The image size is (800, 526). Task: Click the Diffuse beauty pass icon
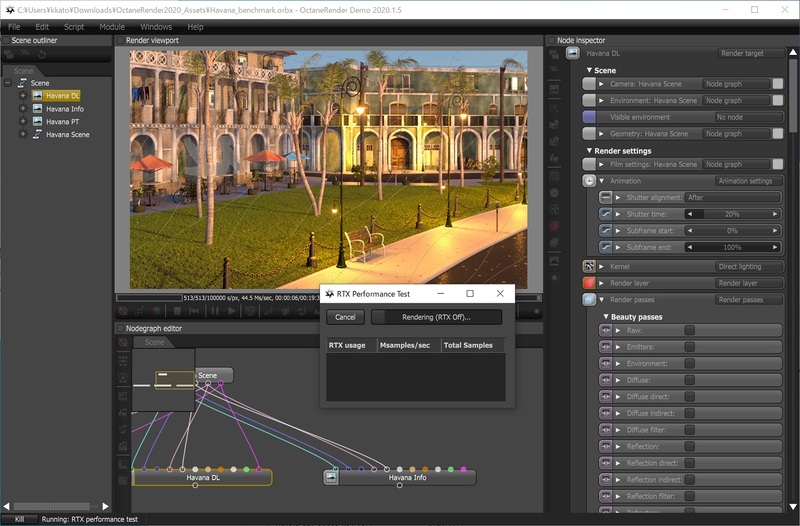tap(605, 380)
